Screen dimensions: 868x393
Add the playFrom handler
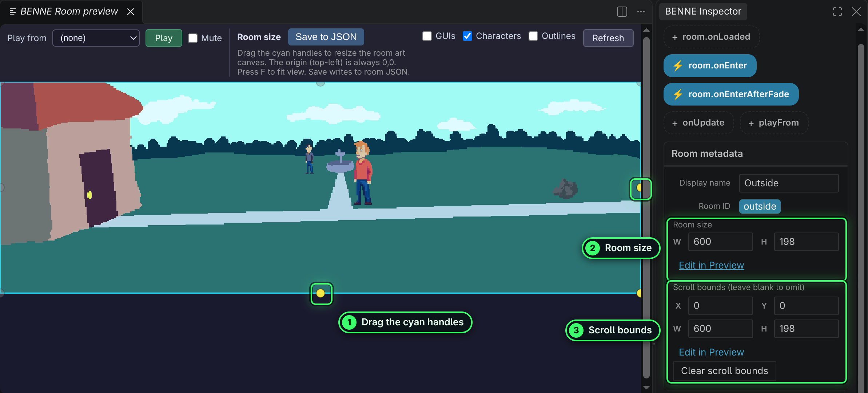[x=774, y=123]
